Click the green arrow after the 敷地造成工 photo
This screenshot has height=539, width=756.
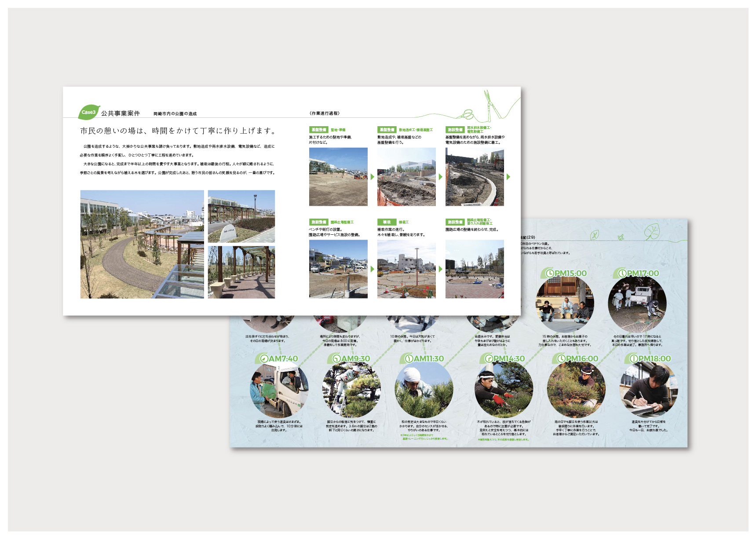point(441,177)
